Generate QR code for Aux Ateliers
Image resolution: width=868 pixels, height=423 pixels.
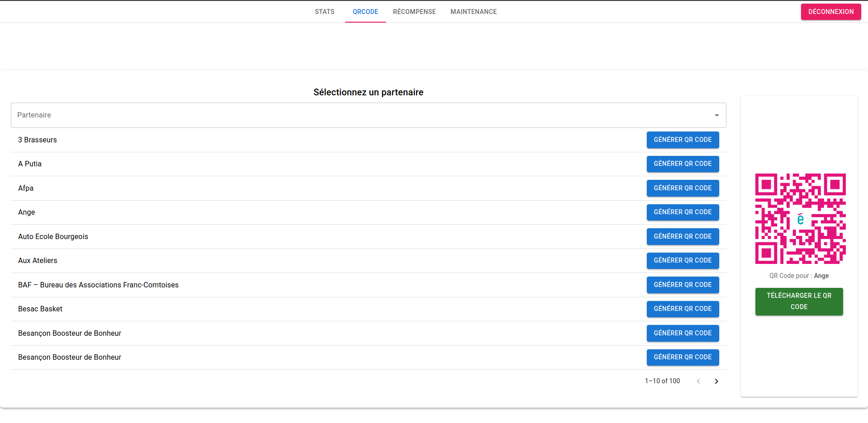[x=682, y=261]
